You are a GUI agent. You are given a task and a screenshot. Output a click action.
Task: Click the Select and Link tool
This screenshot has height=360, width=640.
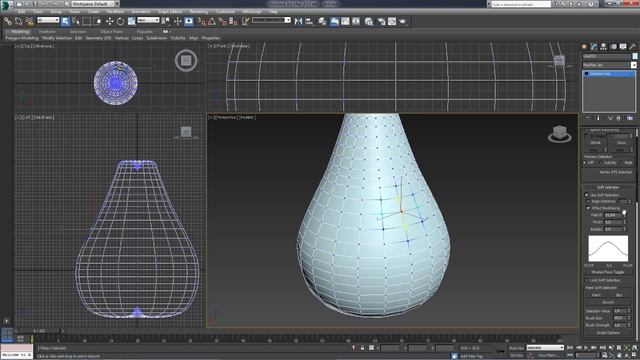pyautogui.click(x=7, y=21)
